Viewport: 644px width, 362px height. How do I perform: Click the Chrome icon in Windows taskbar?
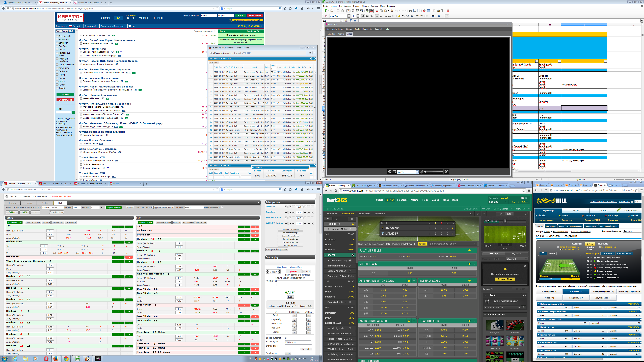pyautogui.click(x=66, y=358)
